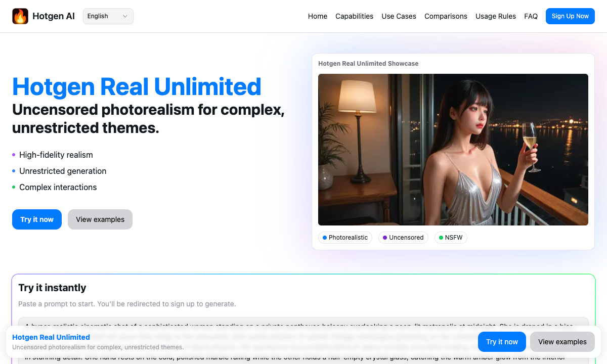The width and height of the screenshot is (607, 364).
Task: Toggle the Photorealistic tag
Action: pyautogui.click(x=345, y=238)
